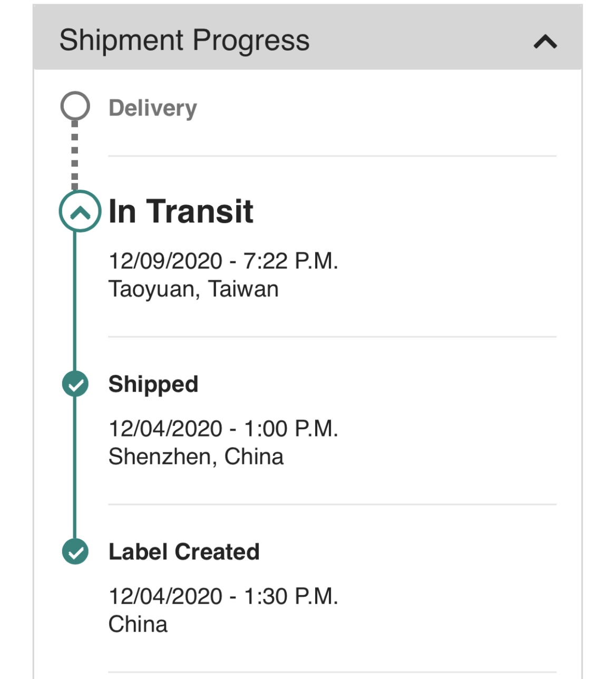Viewport: 616px width, 679px height.
Task: Click the In Transit heading
Action: click(x=181, y=211)
